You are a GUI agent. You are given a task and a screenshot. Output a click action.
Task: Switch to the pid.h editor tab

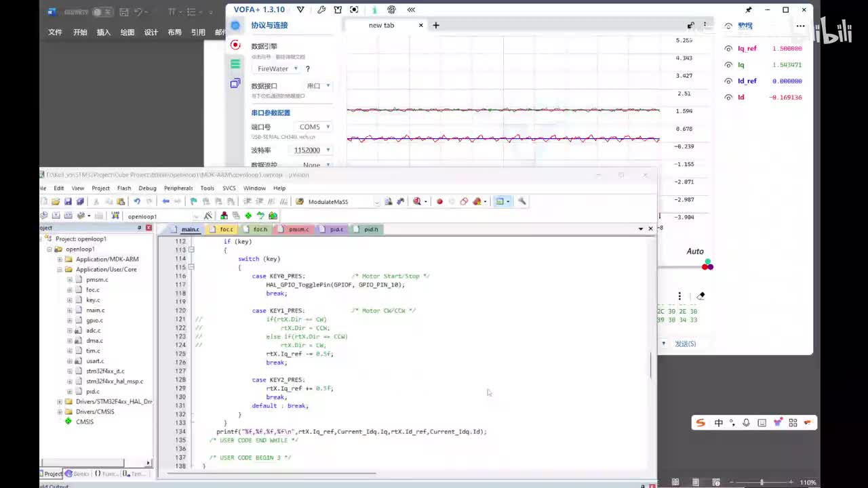pyautogui.click(x=368, y=229)
